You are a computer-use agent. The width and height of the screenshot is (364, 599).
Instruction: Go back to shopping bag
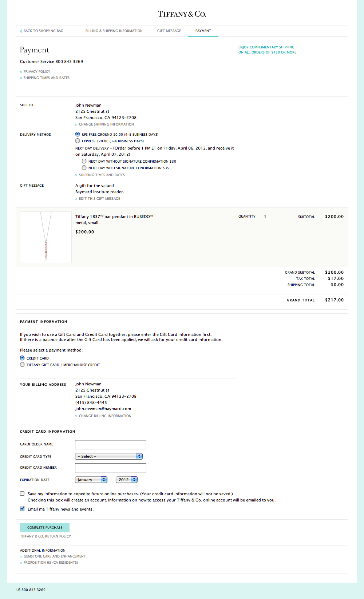41,31
